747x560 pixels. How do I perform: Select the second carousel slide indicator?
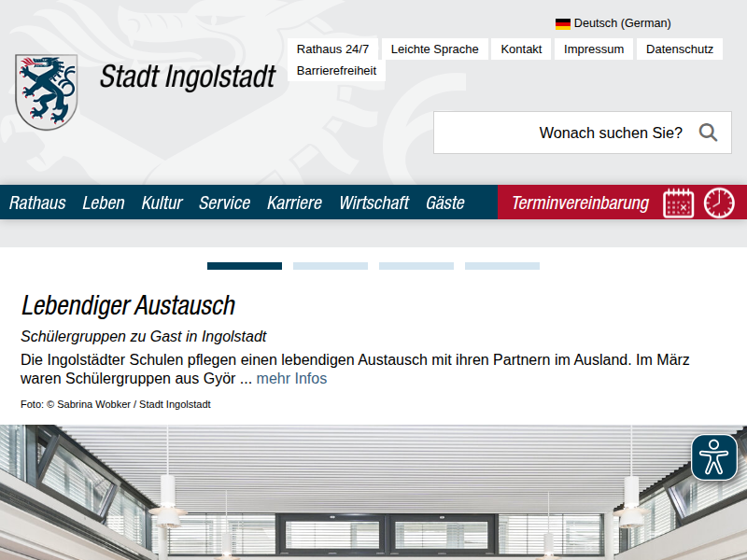point(331,266)
